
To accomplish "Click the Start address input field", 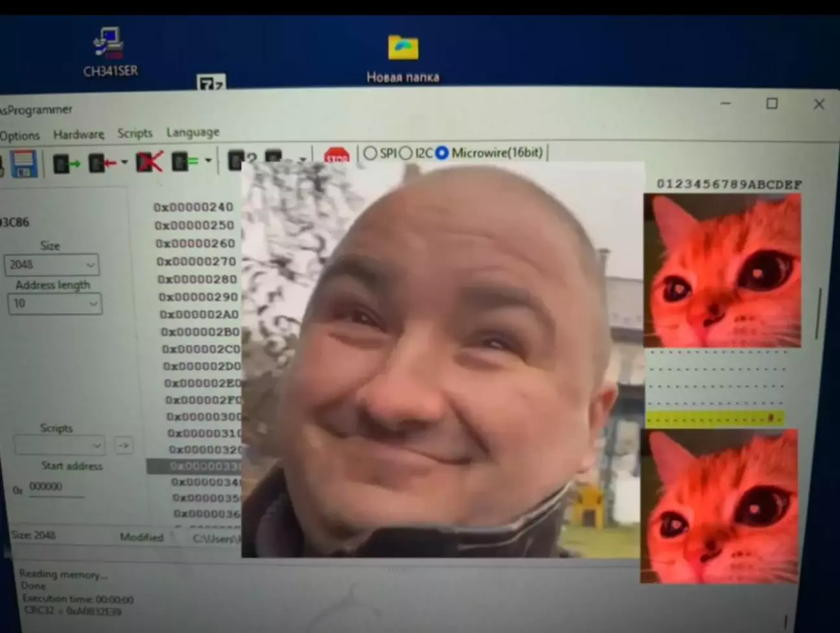I will tap(56, 487).
